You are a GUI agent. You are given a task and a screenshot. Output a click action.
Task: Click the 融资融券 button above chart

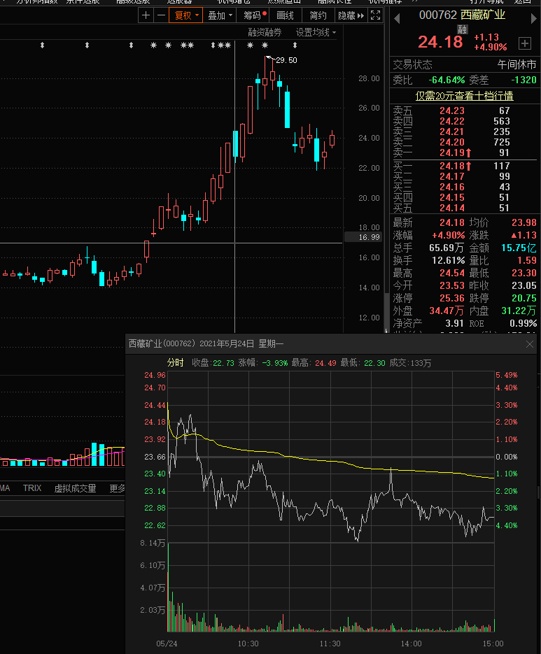click(264, 32)
